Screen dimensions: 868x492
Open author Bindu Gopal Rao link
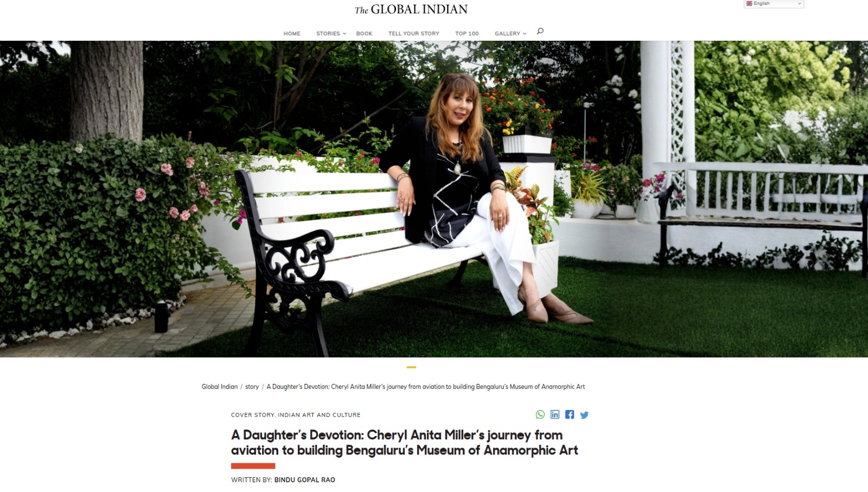(305, 480)
